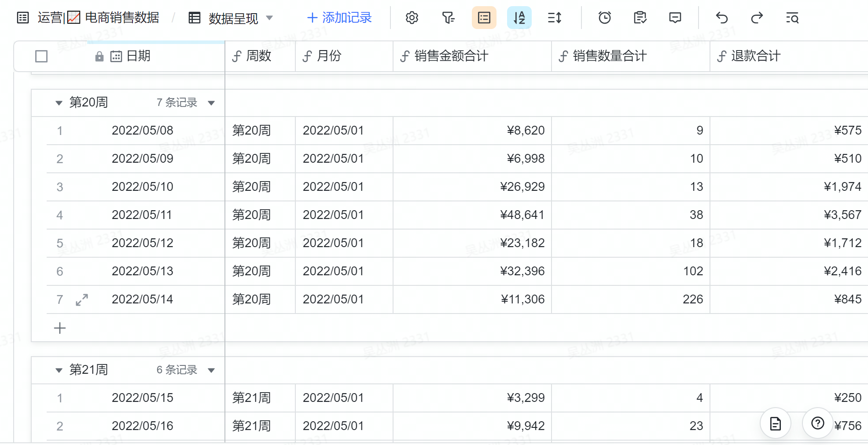Click the sort A-Z icon
Image resolution: width=868 pixels, height=445 pixels.
[x=519, y=18]
